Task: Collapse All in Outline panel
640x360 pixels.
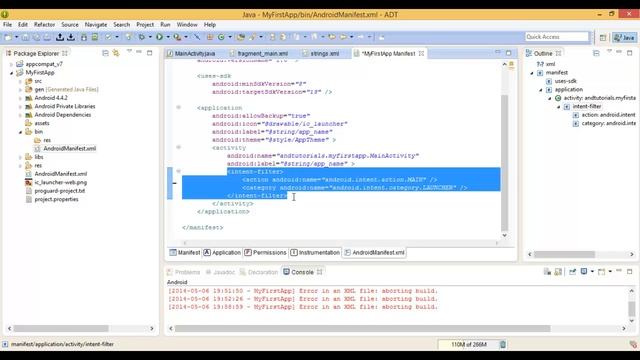Action: point(596,53)
